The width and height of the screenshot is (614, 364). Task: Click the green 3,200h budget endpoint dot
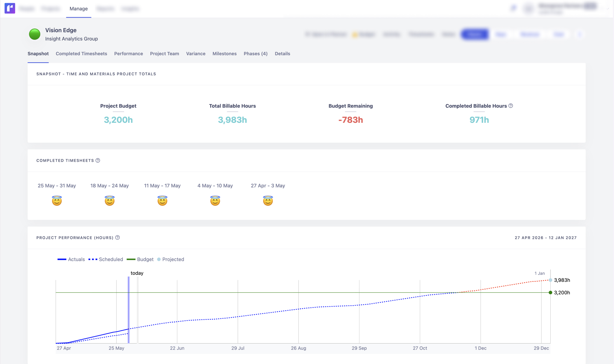(551, 293)
